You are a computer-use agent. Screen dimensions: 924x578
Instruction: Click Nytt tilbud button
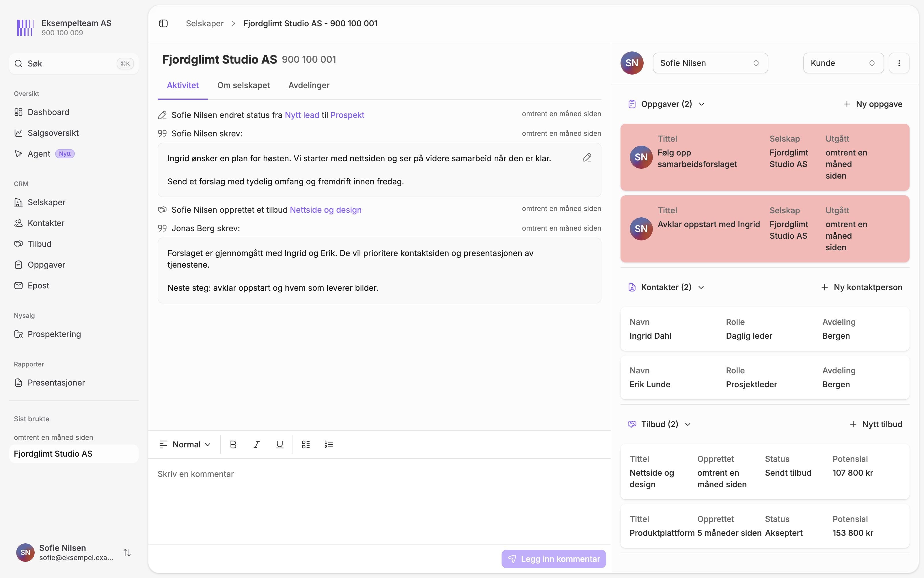coord(876,424)
